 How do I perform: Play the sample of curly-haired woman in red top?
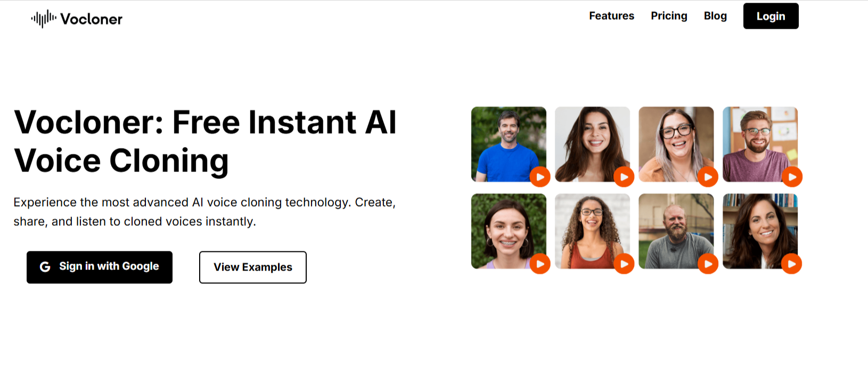[x=624, y=264]
